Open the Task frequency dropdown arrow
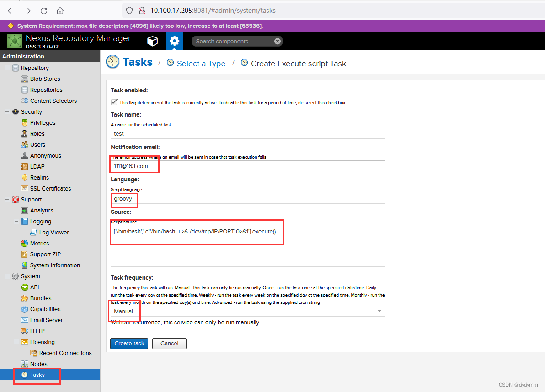Screen dimensions: 545x392 click(379, 312)
